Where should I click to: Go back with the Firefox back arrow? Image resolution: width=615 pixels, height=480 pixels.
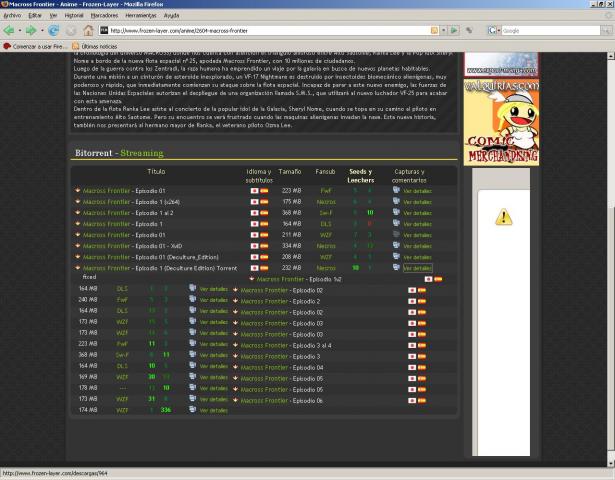tap(8, 30)
